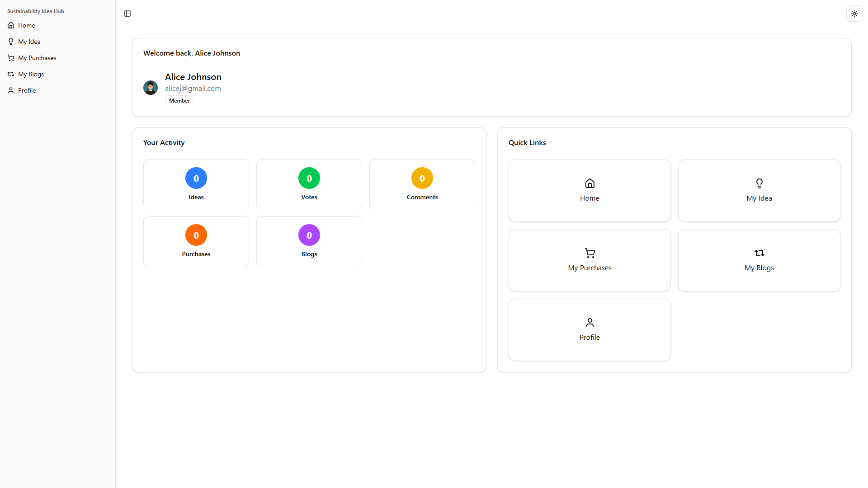This screenshot has height=488, width=868.
Task: Click the Home icon in the sidebar
Action: [x=11, y=25]
